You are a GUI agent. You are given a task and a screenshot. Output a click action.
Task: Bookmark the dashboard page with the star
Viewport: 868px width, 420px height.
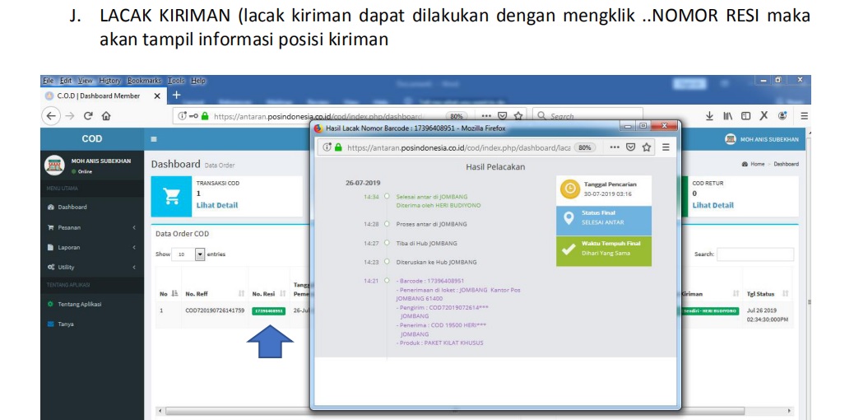coord(518,116)
